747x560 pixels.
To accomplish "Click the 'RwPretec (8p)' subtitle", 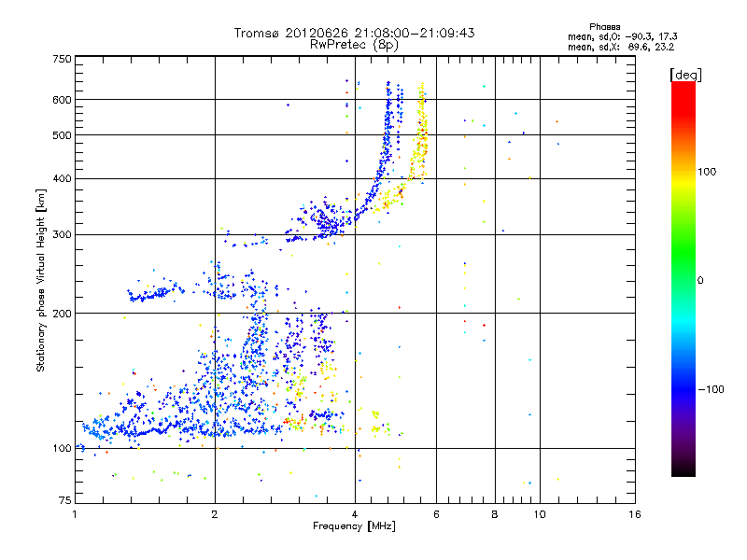I will coord(354,45).
